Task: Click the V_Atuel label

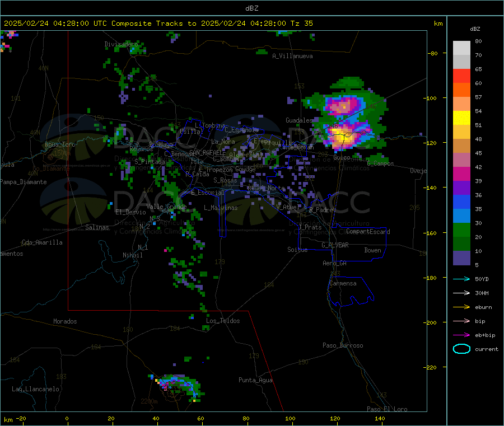Action: click(288, 207)
